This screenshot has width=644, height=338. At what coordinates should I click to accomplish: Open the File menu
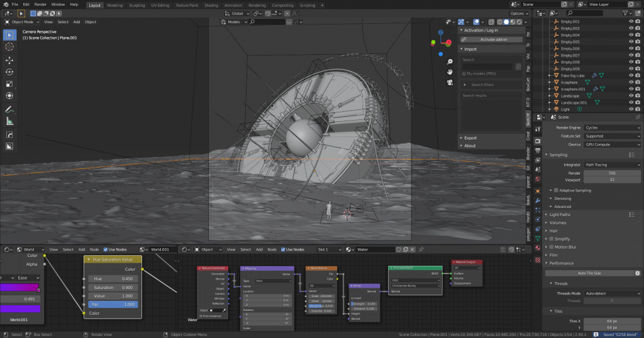(15, 4)
